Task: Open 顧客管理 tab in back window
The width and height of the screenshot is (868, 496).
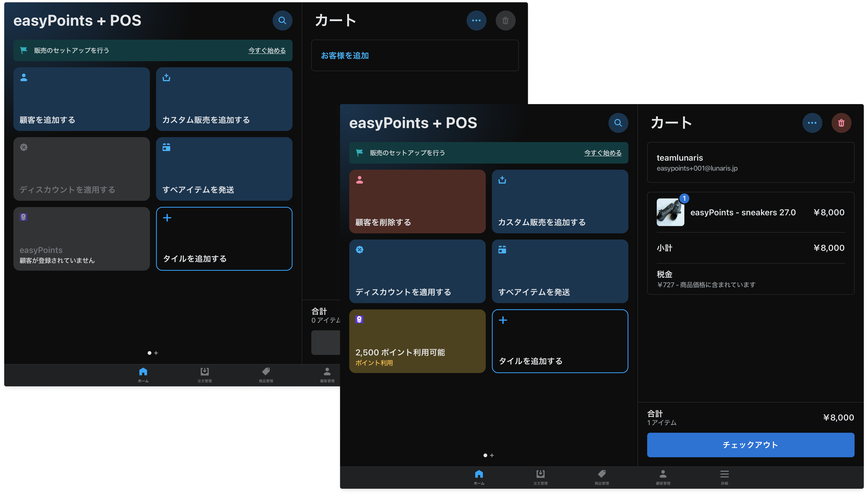Action: coord(327,375)
